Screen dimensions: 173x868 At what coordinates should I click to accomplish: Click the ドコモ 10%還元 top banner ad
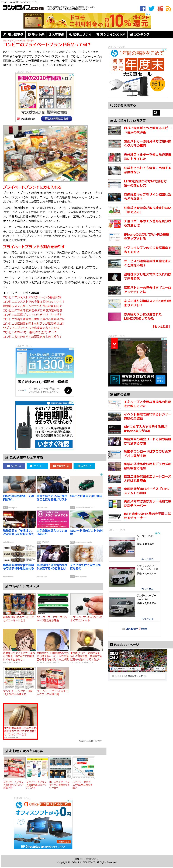point(87,21)
